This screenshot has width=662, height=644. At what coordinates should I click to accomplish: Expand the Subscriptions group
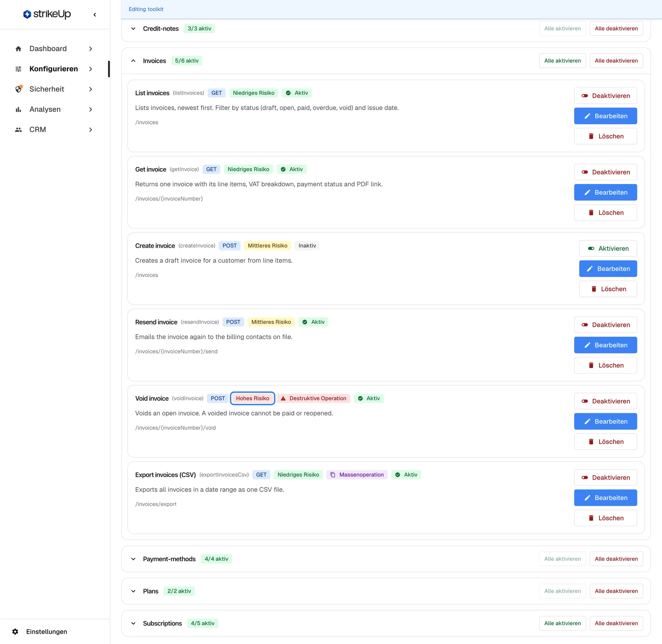(x=134, y=623)
